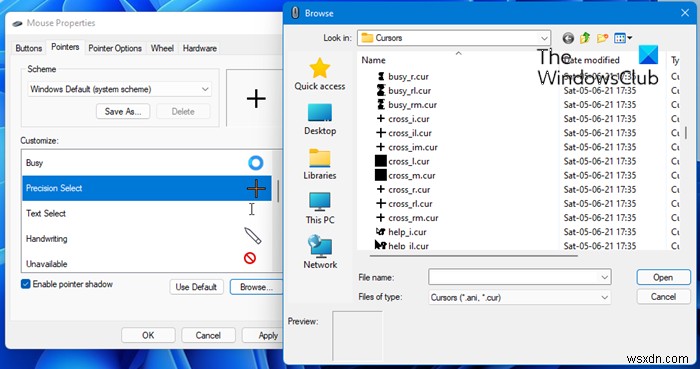Image resolution: width=700 pixels, height=369 pixels.
Task: Expand the Scheme dropdown in Mouse Properties
Action: (x=205, y=89)
